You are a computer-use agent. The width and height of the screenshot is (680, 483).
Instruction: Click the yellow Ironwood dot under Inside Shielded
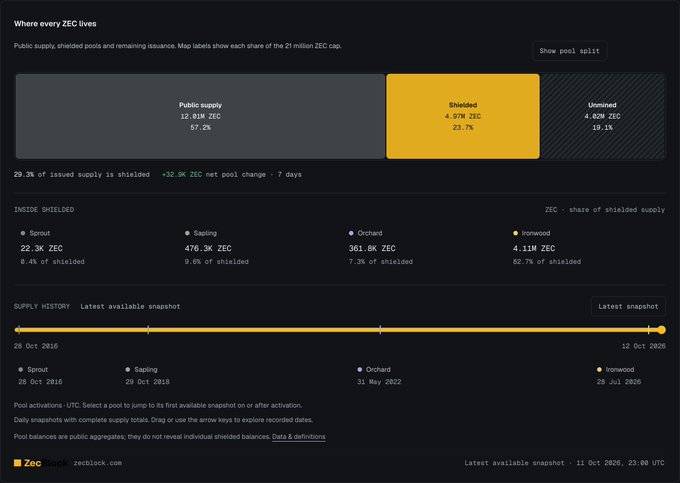[x=516, y=233]
